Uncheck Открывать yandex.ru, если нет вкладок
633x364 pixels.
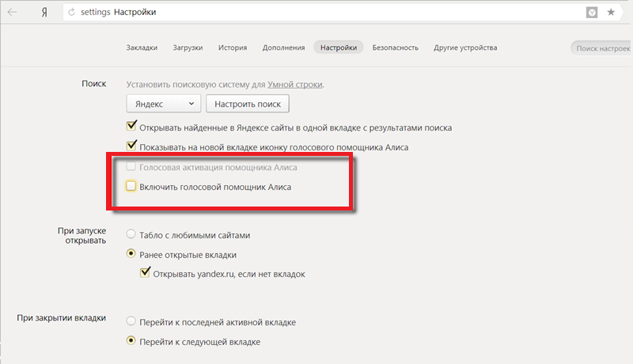click(145, 272)
